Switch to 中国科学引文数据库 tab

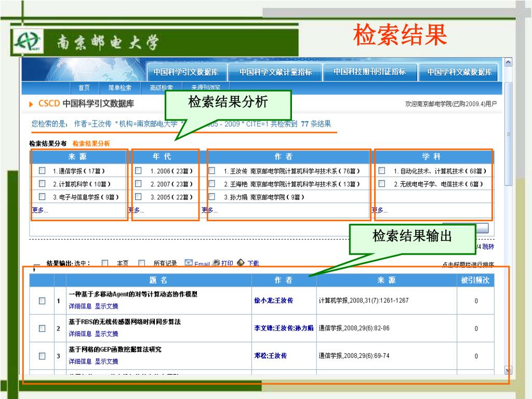(x=186, y=72)
